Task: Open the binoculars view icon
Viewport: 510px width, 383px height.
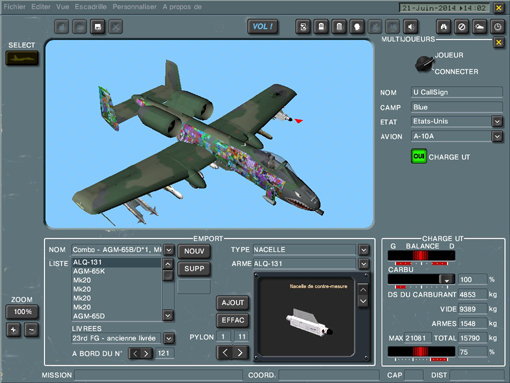Action: click(x=444, y=27)
